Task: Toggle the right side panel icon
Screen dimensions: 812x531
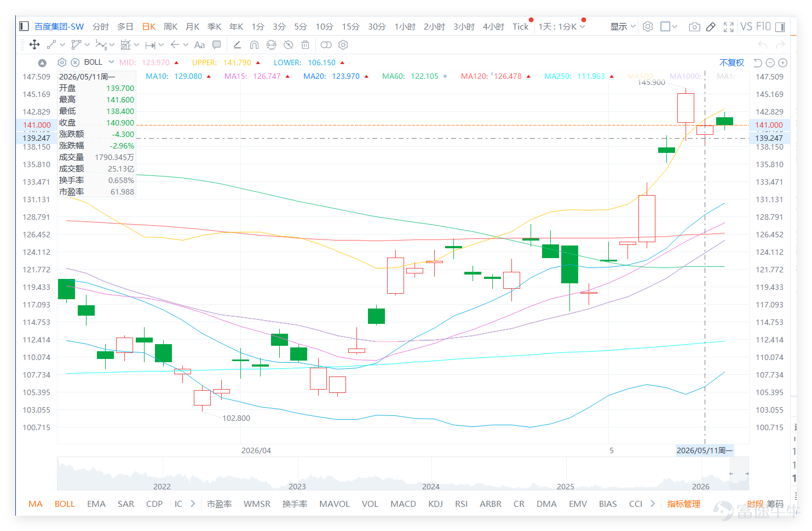Action: (x=780, y=27)
